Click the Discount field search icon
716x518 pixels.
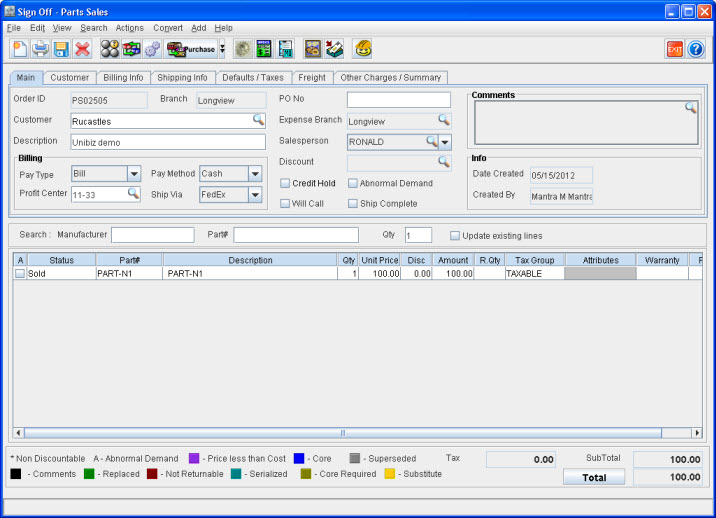tap(444, 162)
